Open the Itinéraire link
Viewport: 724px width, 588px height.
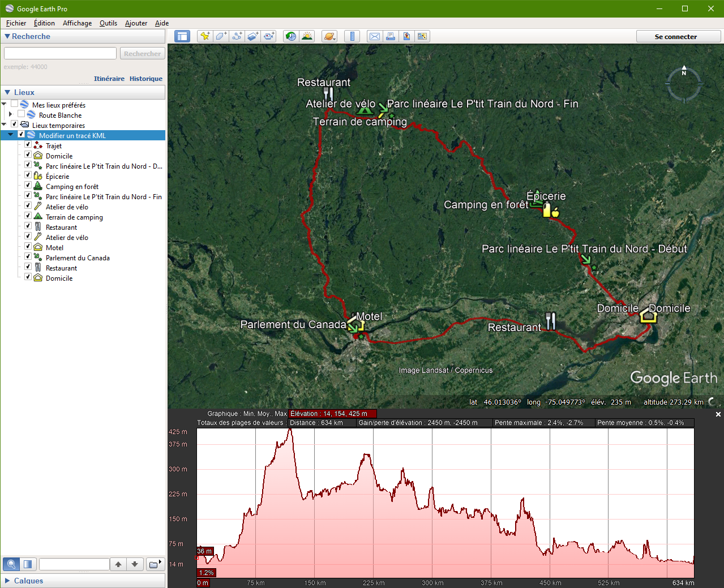109,79
